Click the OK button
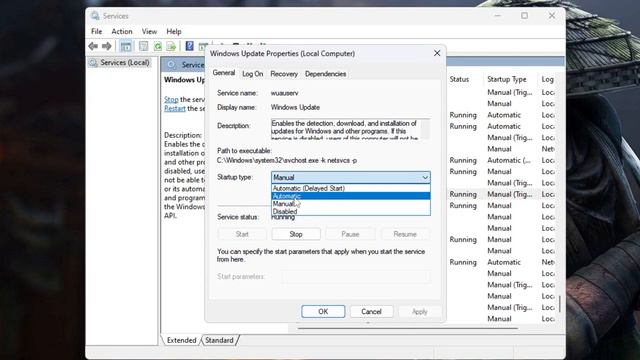The image size is (640, 360). tap(323, 311)
